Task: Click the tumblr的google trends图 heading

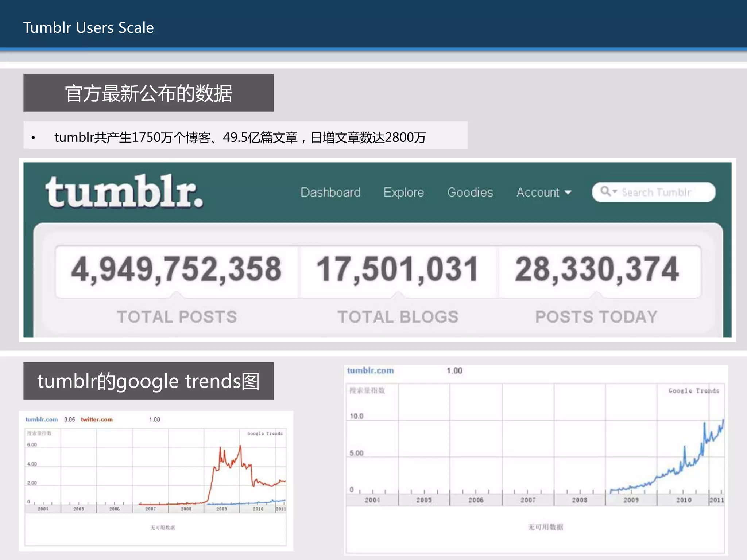Action: coord(148,381)
